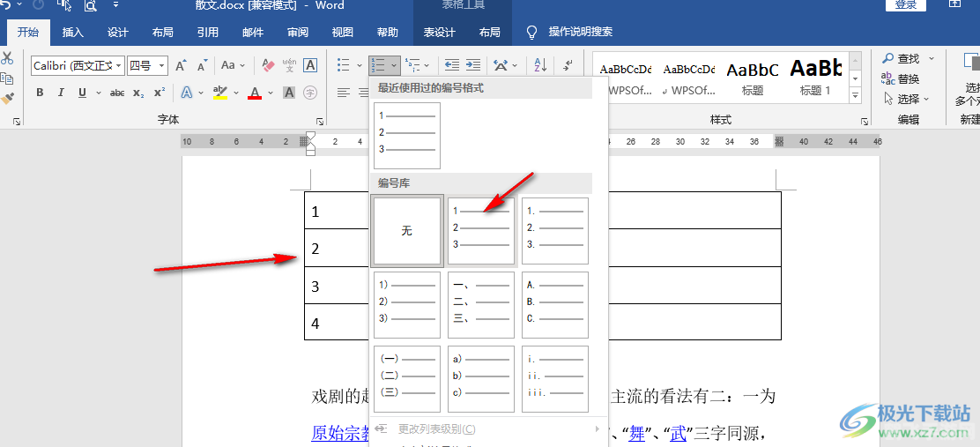Open the font name dropdown
This screenshot has height=447, width=980.
118,65
